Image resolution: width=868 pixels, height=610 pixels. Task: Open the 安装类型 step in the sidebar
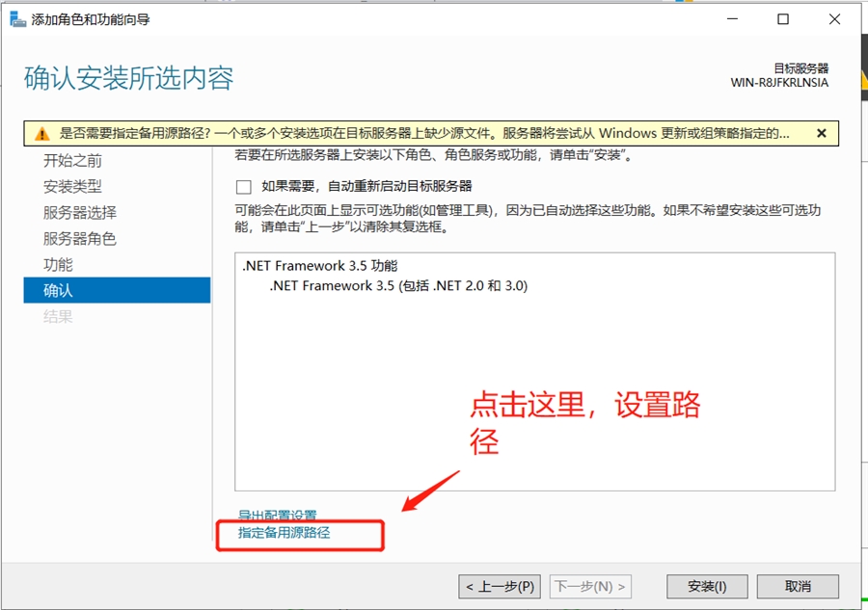72,186
